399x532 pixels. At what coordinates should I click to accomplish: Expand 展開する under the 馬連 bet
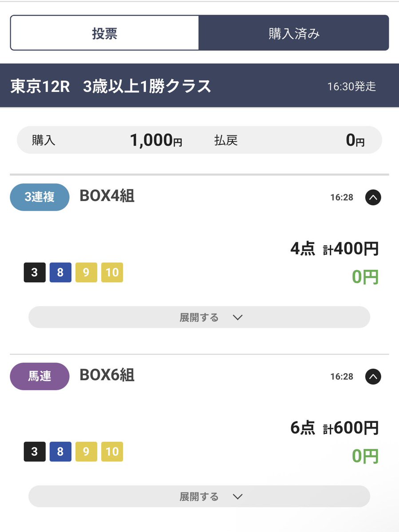coord(199,497)
